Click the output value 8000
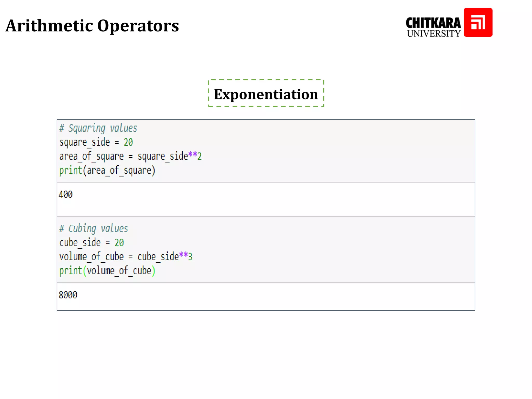This screenshot has width=532, height=399. tap(68, 295)
